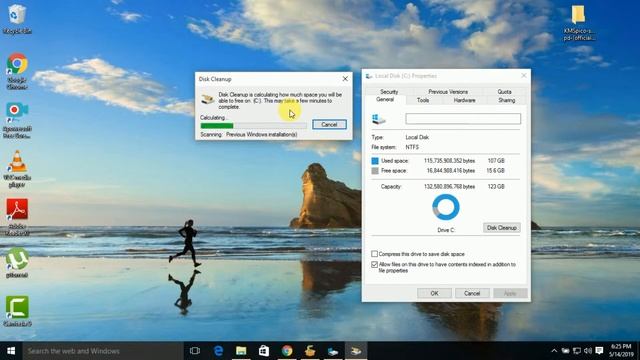
Task: Click the Disk Cleanup green progress bar
Action: 253,126
